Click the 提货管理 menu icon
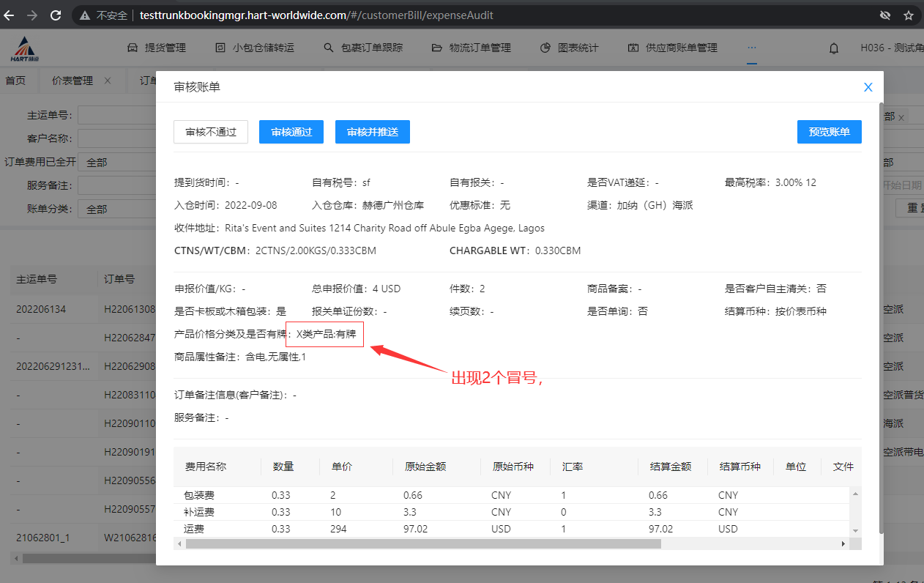This screenshot has width=924, height=583. point(133,48)
